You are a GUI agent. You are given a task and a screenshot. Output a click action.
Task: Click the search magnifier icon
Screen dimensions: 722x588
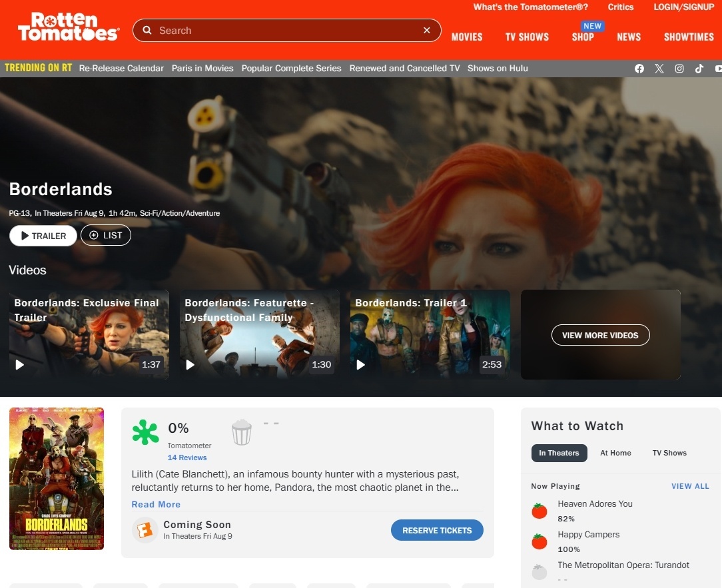(x=147, y=30)
